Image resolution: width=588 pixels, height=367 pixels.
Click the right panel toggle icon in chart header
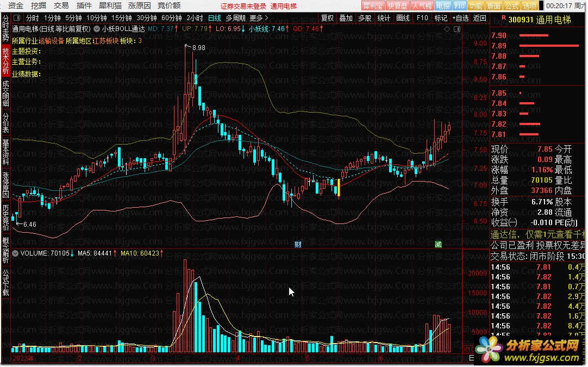pos(456,29)
